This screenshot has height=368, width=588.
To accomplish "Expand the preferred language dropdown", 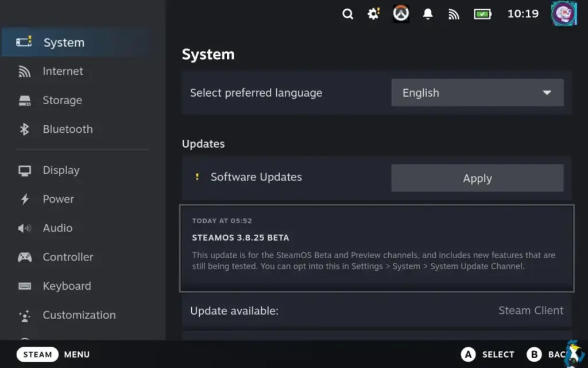I will point(477,93).
